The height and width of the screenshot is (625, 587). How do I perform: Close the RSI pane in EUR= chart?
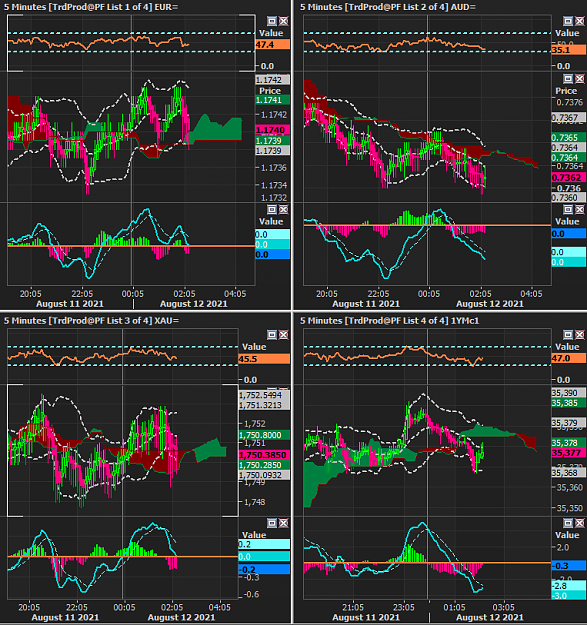click(283, 21)
